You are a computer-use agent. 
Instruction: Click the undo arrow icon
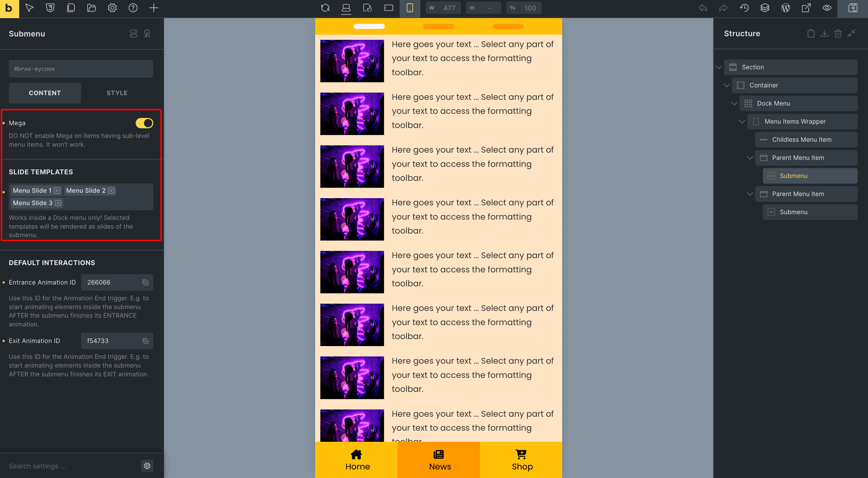[x=703, y=8]
